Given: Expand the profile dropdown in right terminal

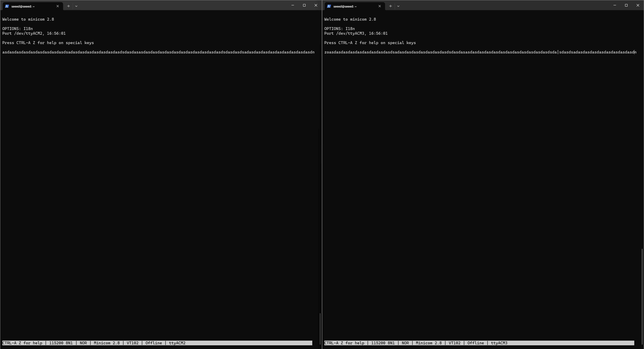Looking at the screenshot, I should point(398,6).
